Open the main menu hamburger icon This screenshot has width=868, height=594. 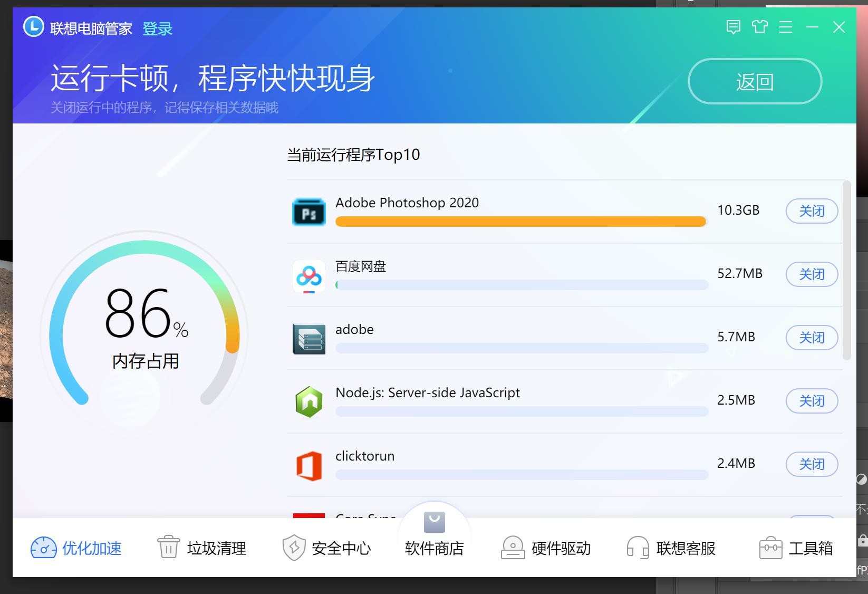(x=786, y=27)
